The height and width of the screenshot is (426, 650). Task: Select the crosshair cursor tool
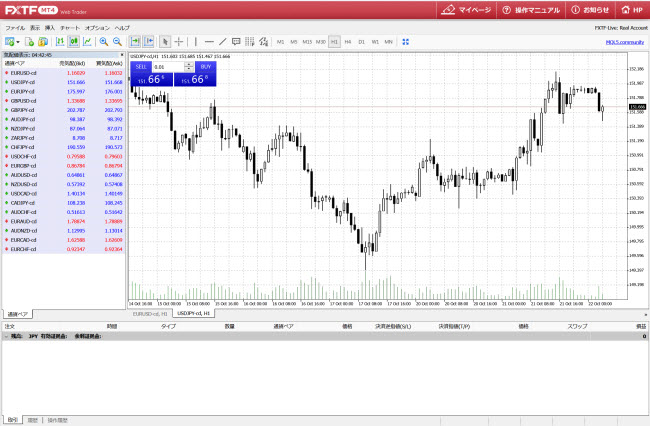[179, 42]
